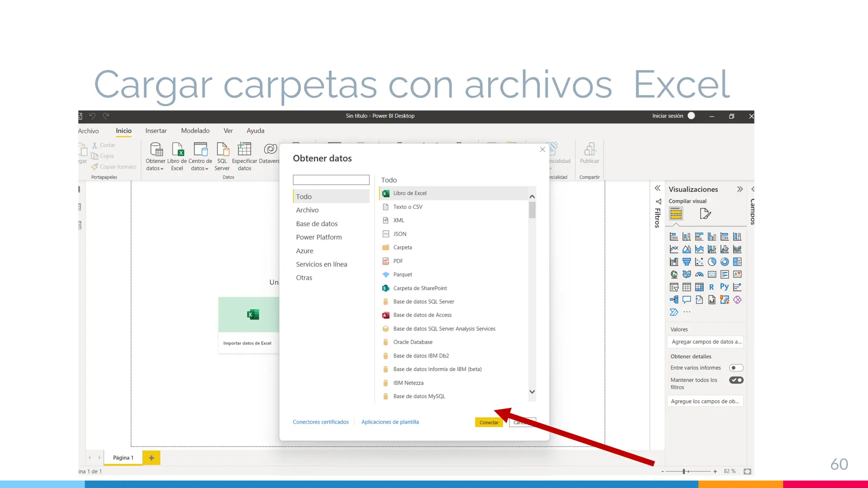Click the zoom in plus button
The width and height of the screenshot is (868, 488).
pos(715,471)
